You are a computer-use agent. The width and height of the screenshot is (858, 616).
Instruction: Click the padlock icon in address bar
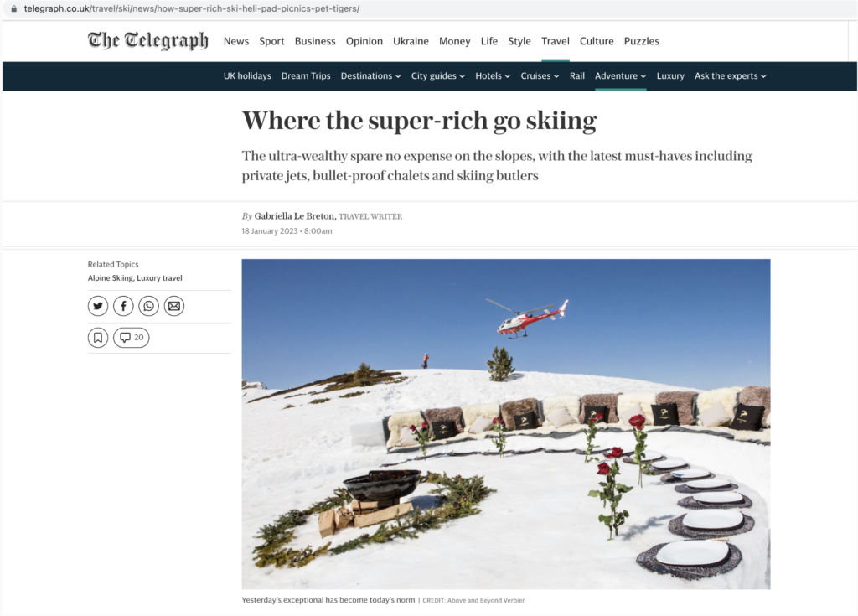(x=13, y=8)
